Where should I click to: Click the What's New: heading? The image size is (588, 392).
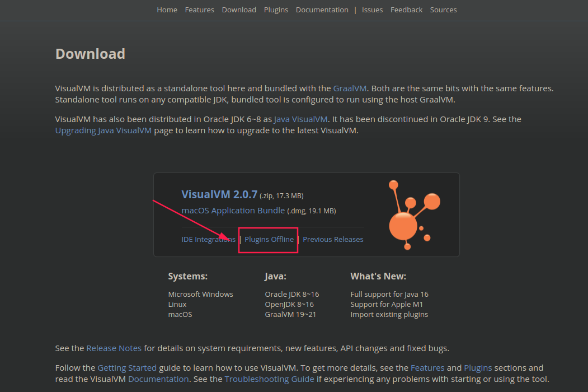point(378,276)
